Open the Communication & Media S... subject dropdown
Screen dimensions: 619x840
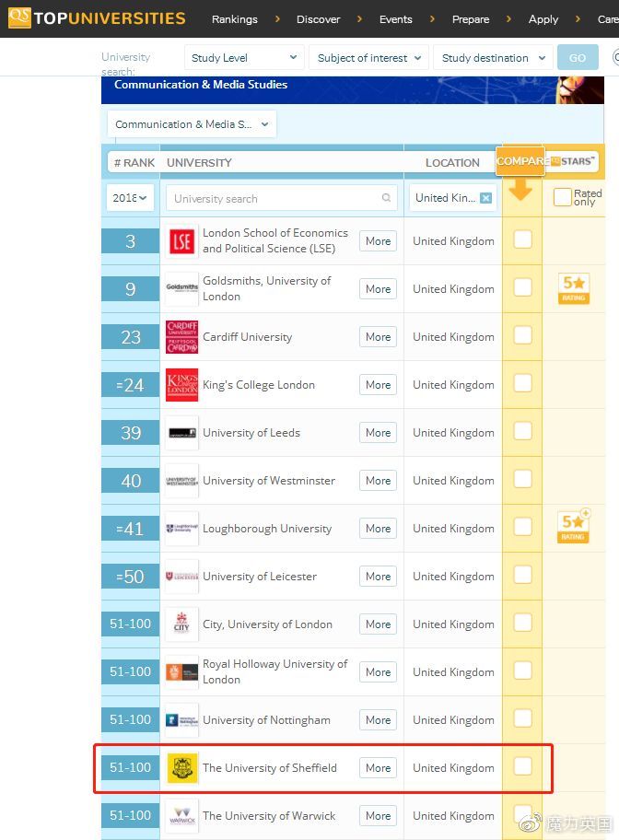(192, 124)
